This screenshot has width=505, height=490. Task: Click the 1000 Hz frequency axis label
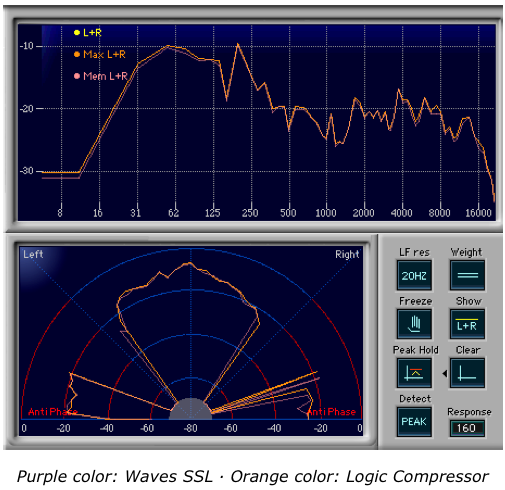[326, 213]
